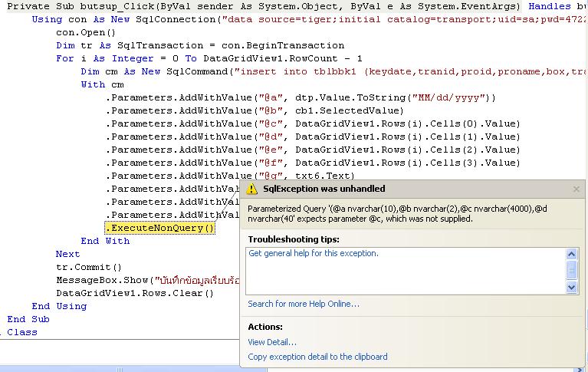Close the SqlException popup
The height and width of the screenshot is (372, 588).
point(577,189)
